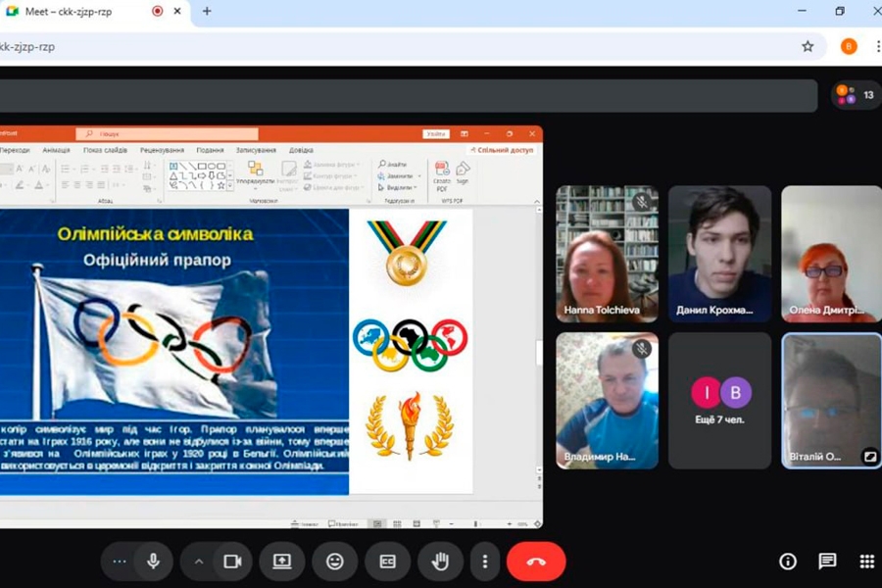The height and width of the screenshot is (588, 882).
Task: Leave the call with red button
Action: (x=536, y=561)
